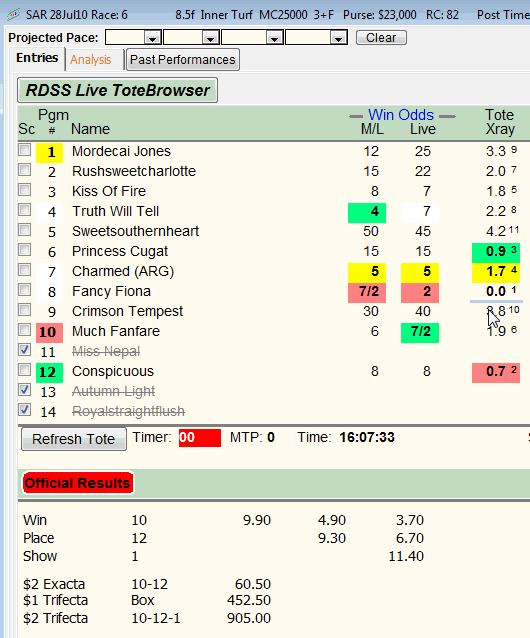Mark Sweetsouthernheart as scratched
The image size is (530, 638).
[x=24, y=229]
